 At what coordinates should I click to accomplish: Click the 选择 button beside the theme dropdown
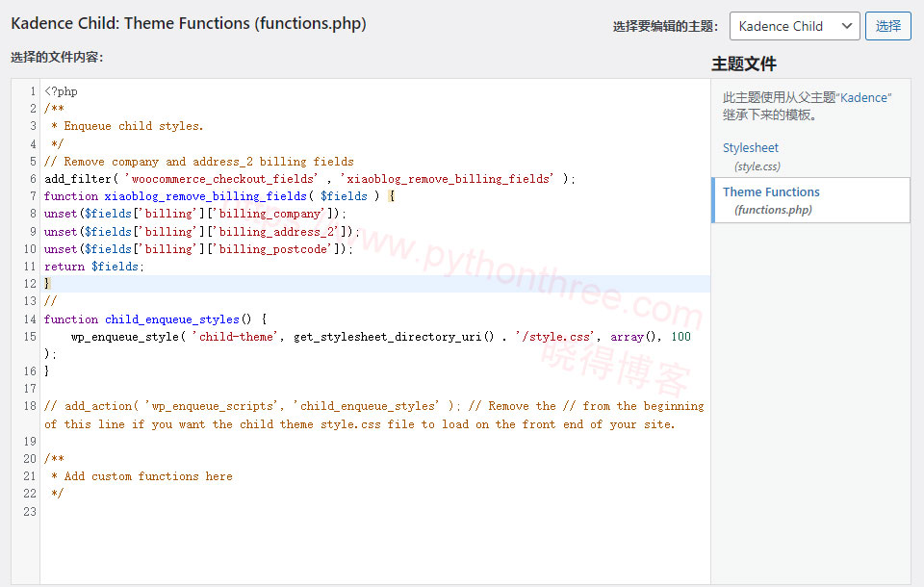[x=887, y=26]
